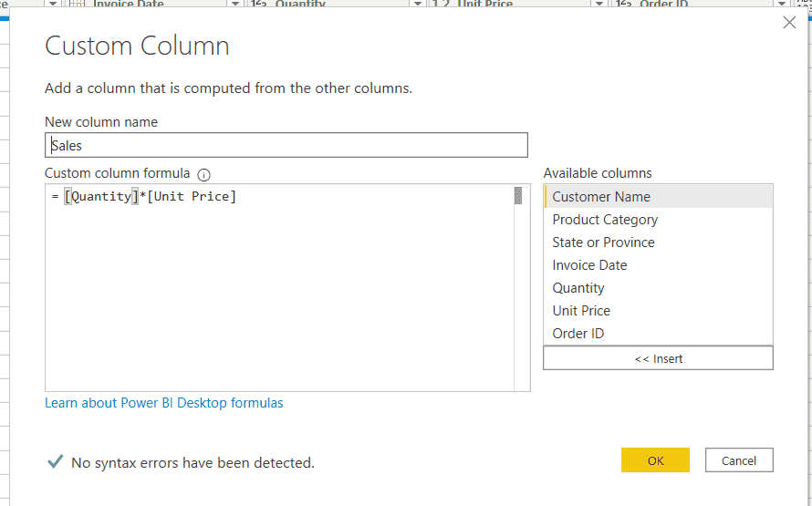Open Order ID column header dropdown
The image size is (812, 506).
tap(782, 4)
